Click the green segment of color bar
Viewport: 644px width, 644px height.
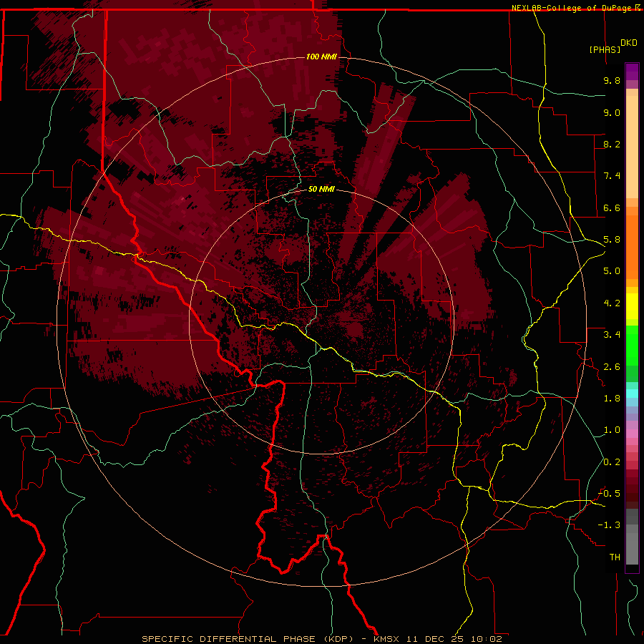632,346
